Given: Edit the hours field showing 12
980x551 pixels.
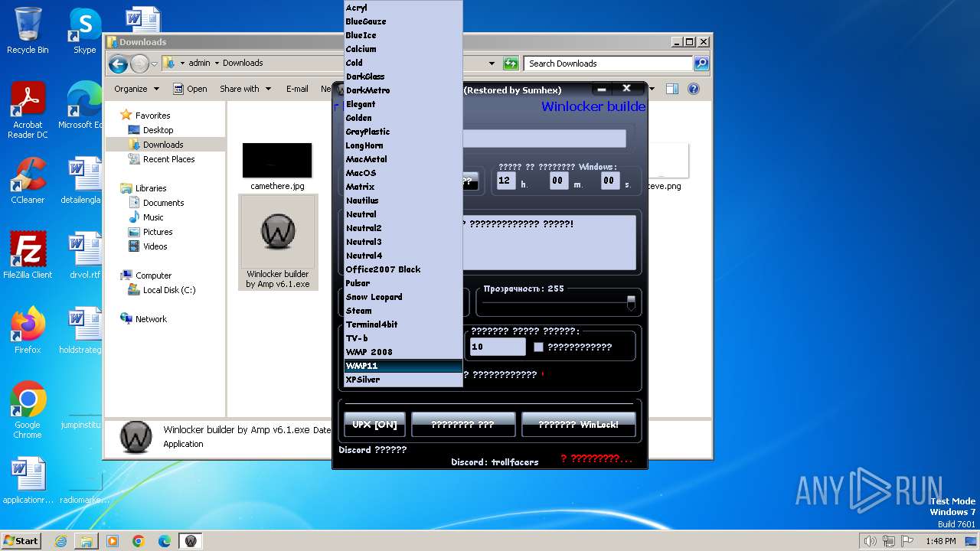Looking at the screenshot, I should coord(506,181).
